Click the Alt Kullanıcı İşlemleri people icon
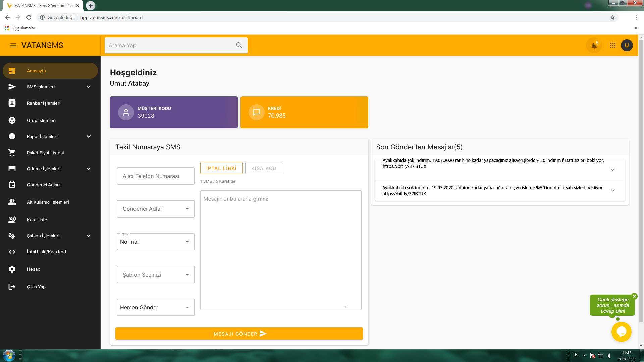Viewport: 644px width, 362px height. coord(12,202)
